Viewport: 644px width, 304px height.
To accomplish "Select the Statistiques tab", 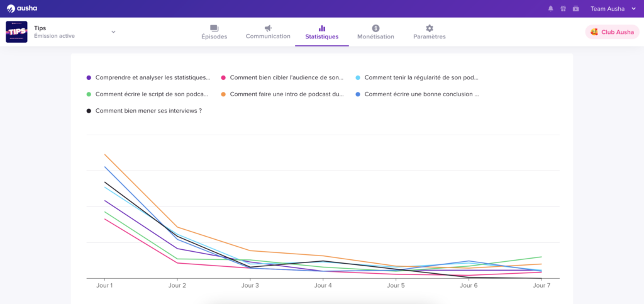I will coord(322,32).
